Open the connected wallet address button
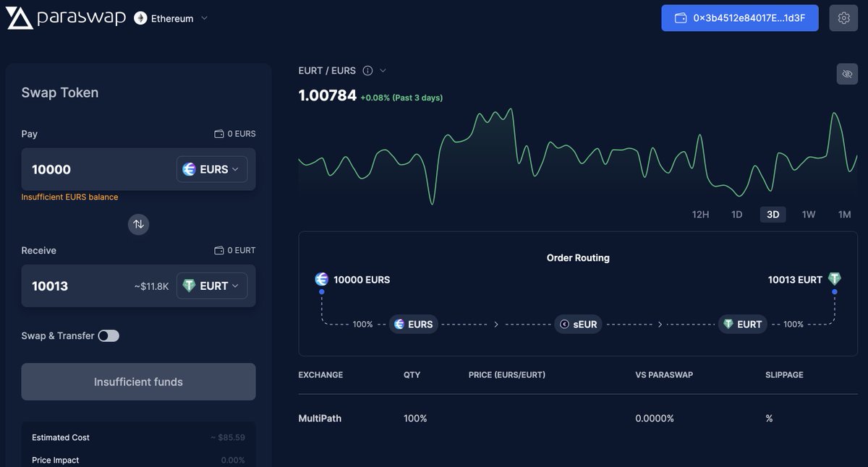The height and width of the screenshot is (467, 868). (x=739, y=18)
